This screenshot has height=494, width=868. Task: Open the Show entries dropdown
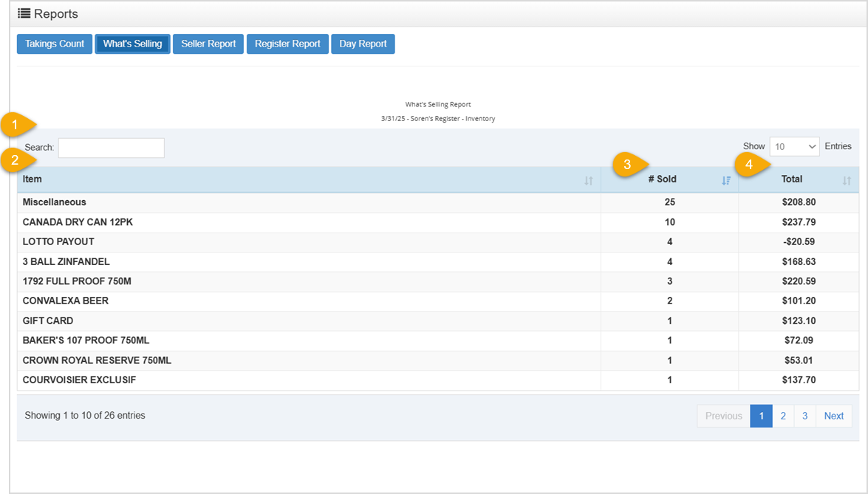tap(794, 146)
